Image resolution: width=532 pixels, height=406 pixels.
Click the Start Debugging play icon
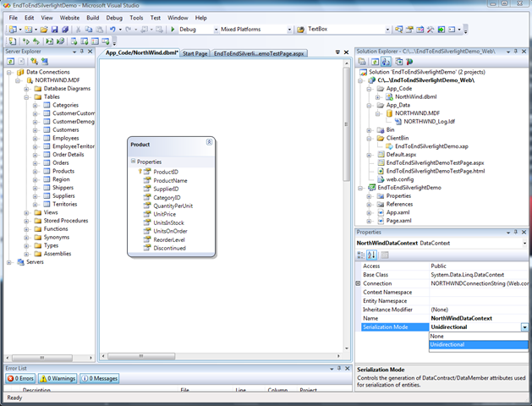pyautogui.click(x=173, y=29)
